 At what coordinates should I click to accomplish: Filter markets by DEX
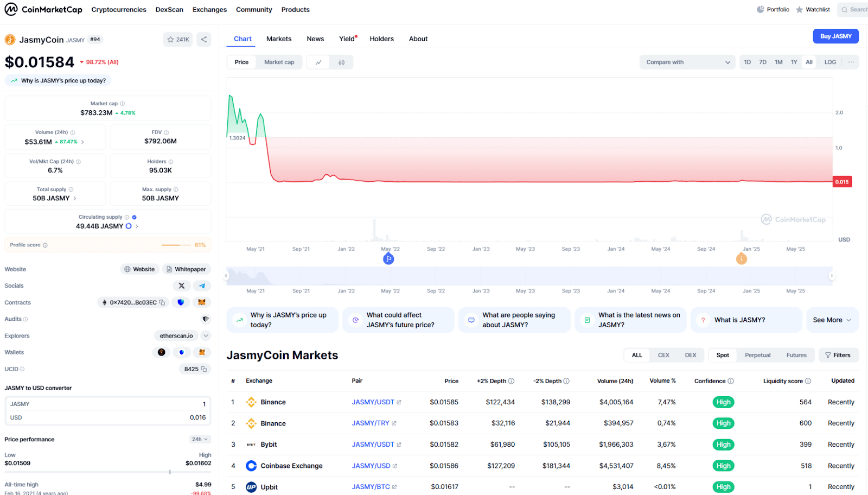pyautogui.click(x=690, y=356)
